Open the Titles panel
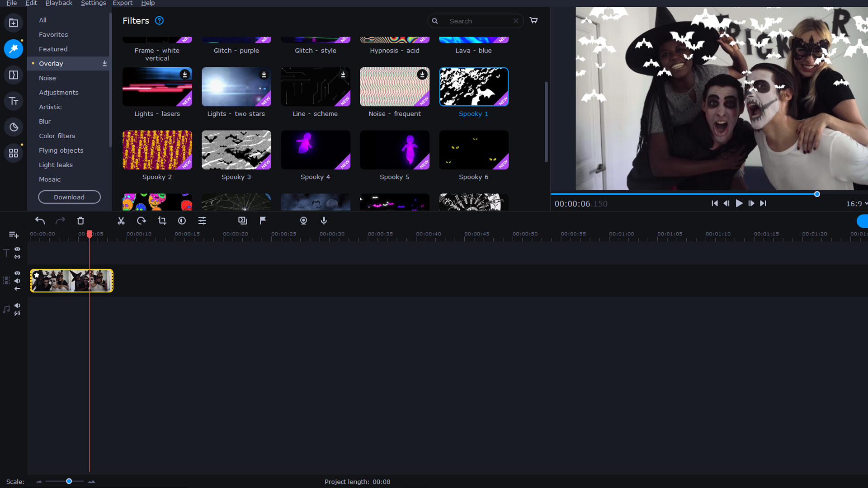 [x=14, y=101]
